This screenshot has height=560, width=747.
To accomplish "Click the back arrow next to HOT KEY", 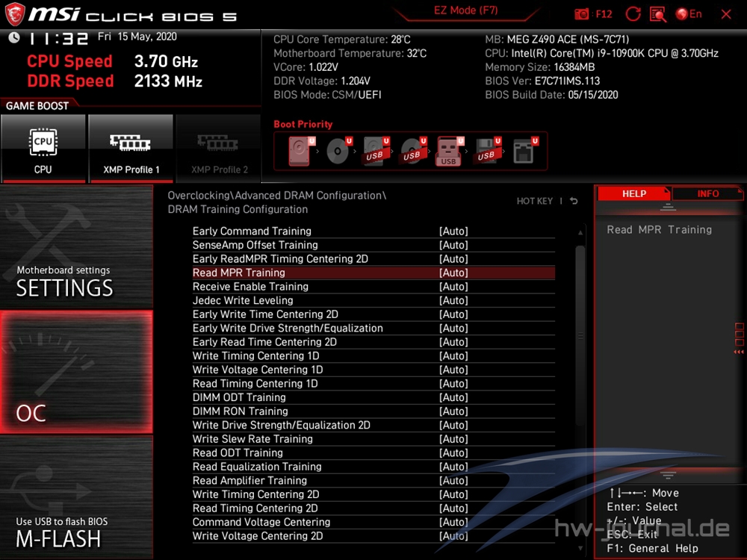I will (574, 201).
